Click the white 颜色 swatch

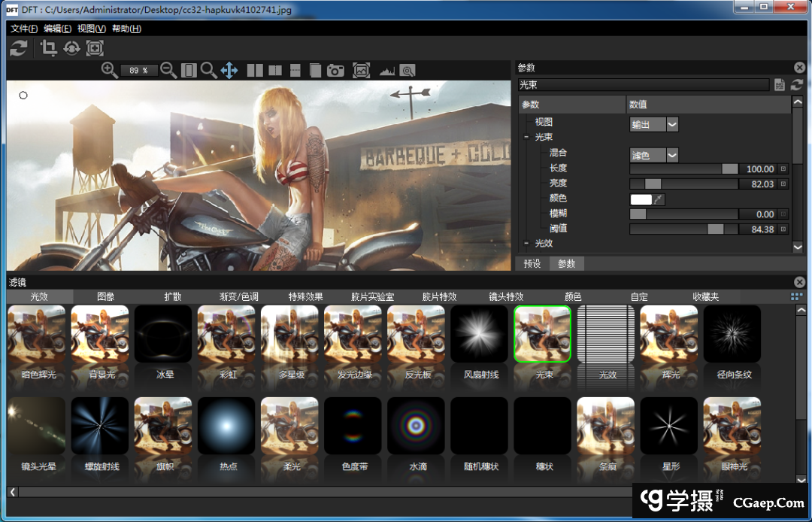coord(641,199)
